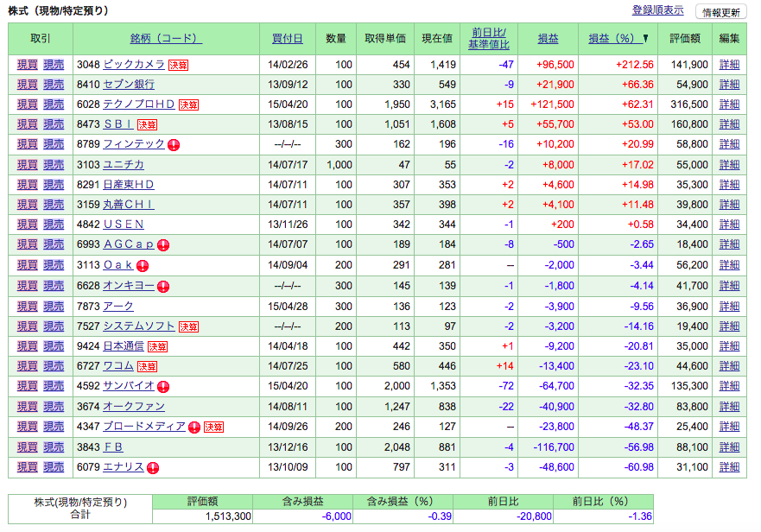Image resolution: width=761 pixels, height=532 pixels.
Task: Open セブン銀行 stock page
Action: coord(129,85)
